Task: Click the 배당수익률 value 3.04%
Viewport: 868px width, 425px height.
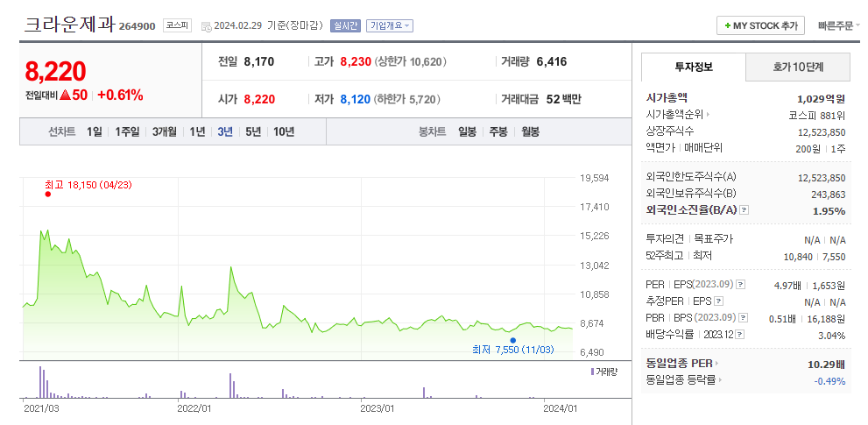Action: [x=831, y=336]
